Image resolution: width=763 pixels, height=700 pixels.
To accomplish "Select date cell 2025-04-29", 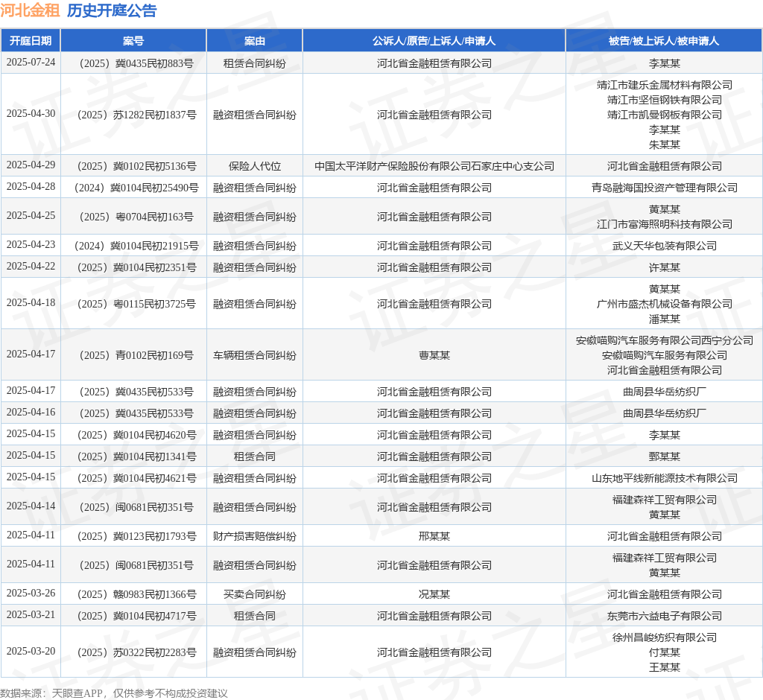I will pos(31,165).
